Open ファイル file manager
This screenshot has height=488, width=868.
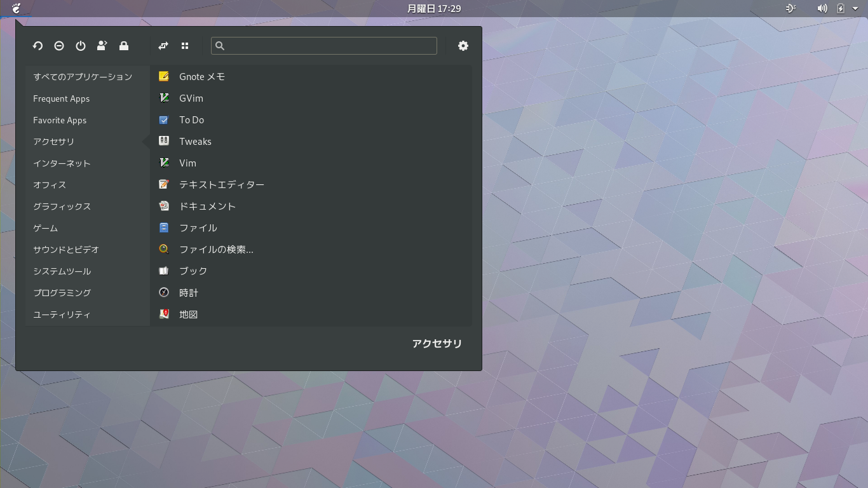click(x=311, y=227)
